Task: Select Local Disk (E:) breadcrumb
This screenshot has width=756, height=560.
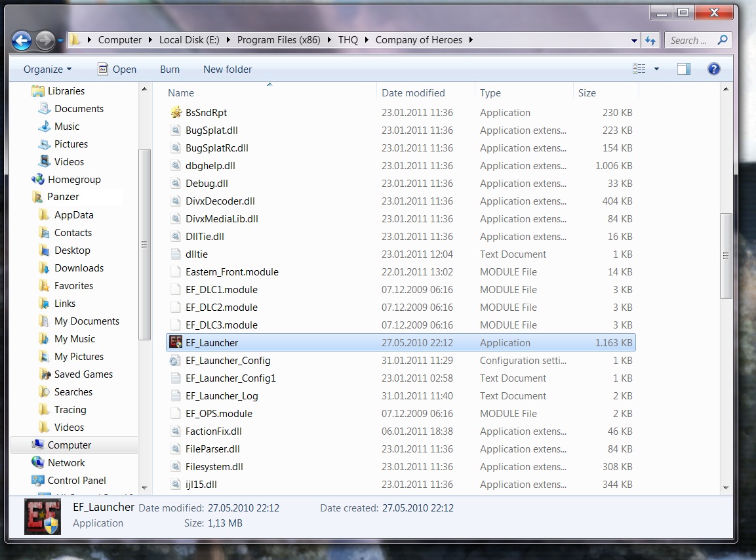Action: (189, 40)
